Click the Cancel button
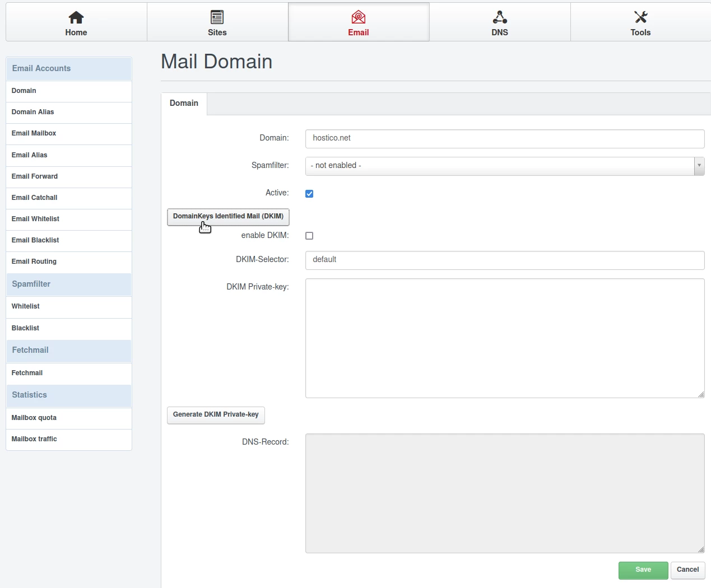This screenshot has height=588, width=711. pos(687,570)
